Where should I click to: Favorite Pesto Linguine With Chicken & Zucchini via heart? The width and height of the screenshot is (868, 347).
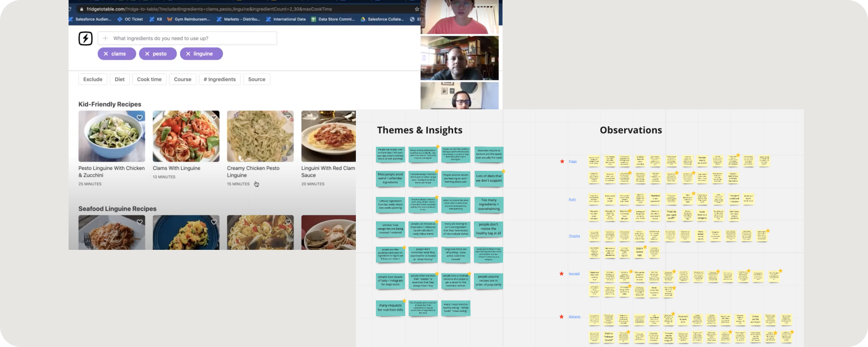[x=140, y=118]
